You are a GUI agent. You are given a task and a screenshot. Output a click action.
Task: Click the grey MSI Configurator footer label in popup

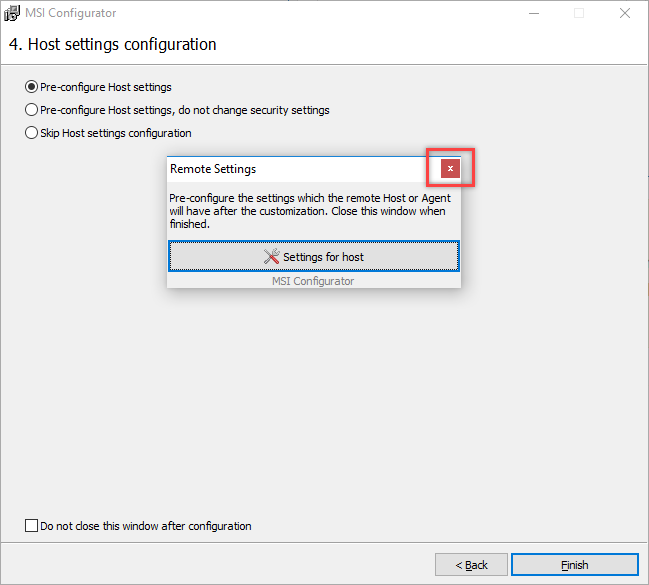click(x=313, y=281)
